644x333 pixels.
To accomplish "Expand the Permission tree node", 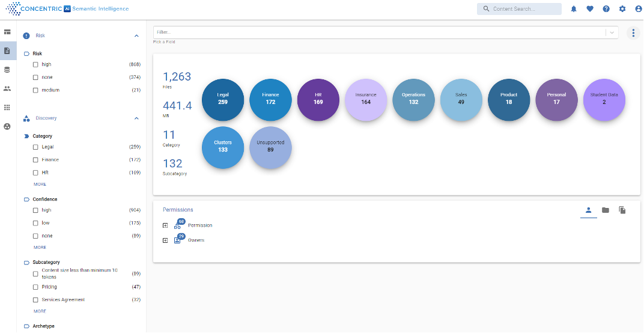I will [165, 225].
